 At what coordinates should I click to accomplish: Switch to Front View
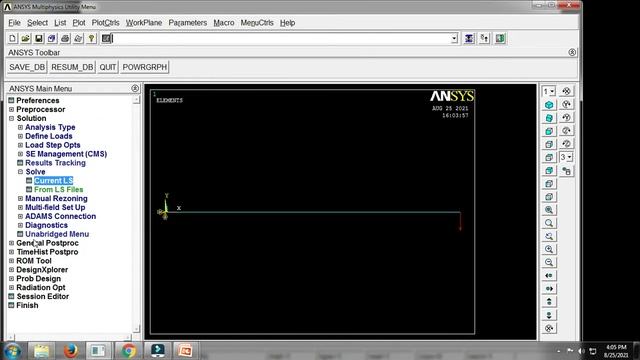click(549, 131)
